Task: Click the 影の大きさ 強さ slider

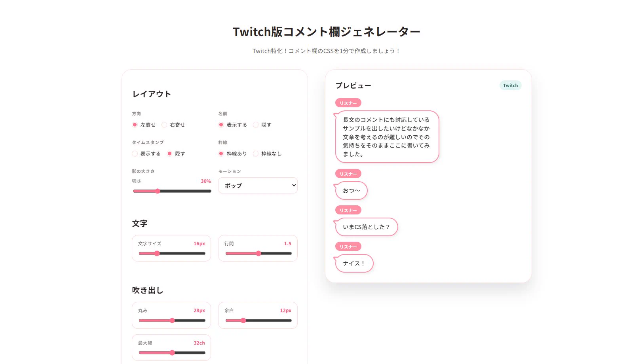Action: 172,191
